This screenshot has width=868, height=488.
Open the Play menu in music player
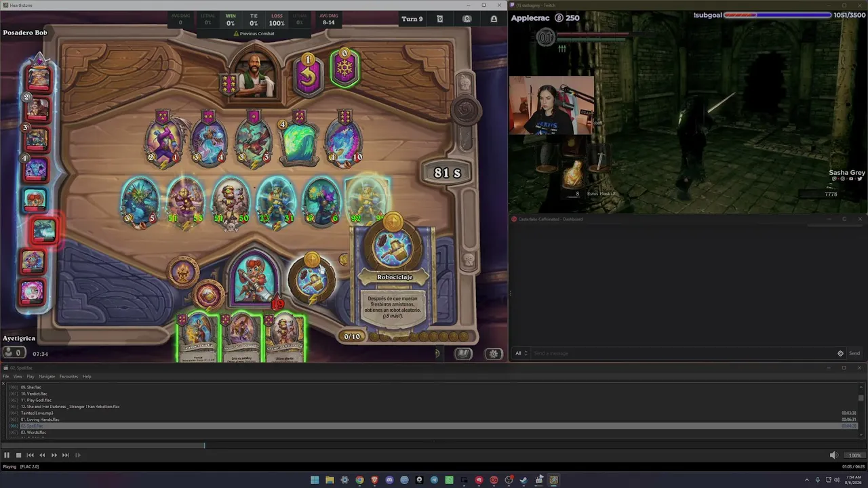pos(31,376)
